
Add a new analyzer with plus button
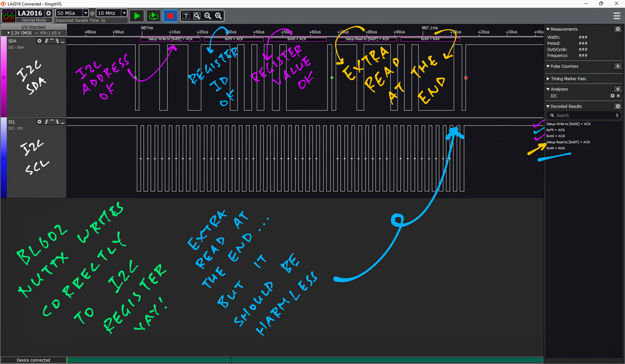coord(618,89)
